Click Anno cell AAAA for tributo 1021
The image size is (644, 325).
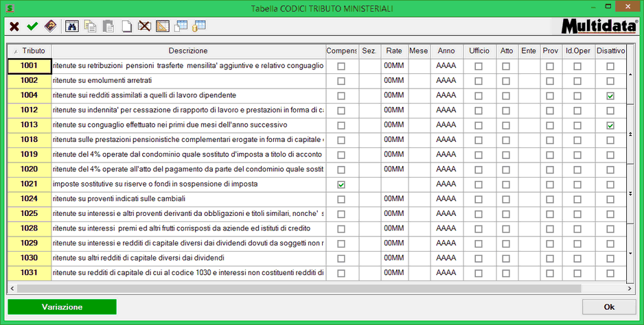pos(446,184)
